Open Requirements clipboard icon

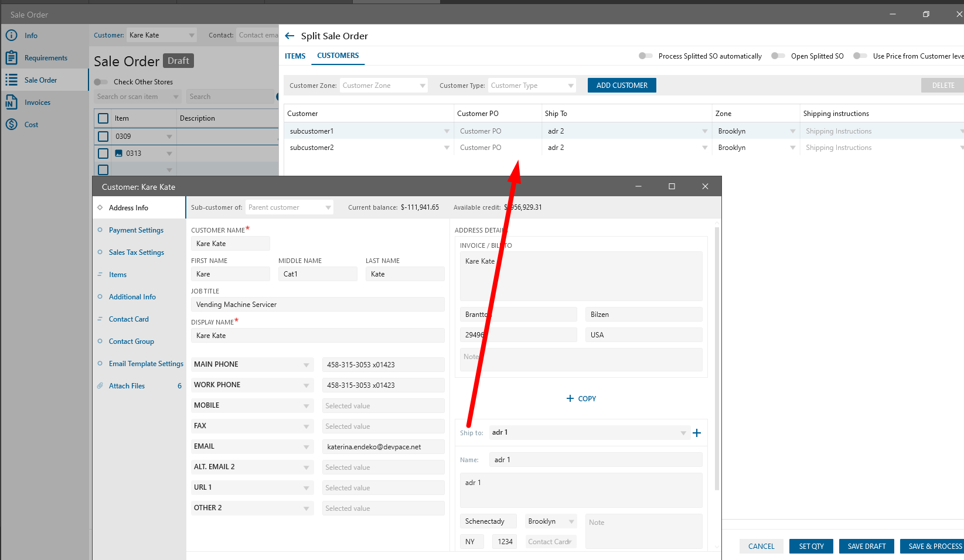tap(11, 57)
